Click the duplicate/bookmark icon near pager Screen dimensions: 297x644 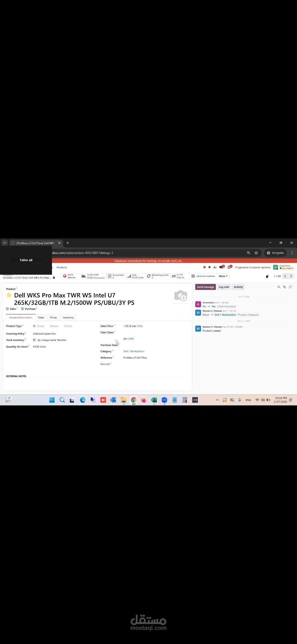click(x=267, y=276)
